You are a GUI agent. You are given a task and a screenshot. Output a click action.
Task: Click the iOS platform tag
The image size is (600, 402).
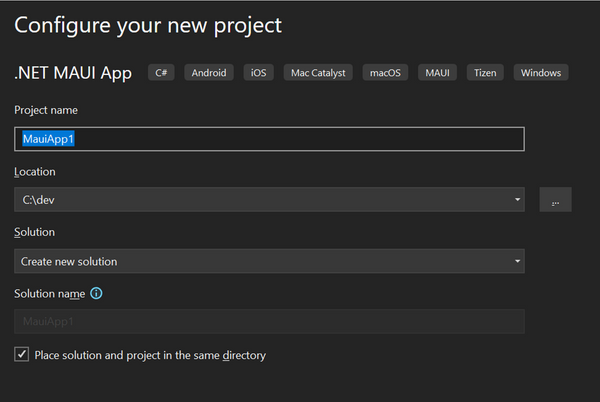tap(258, 73)
